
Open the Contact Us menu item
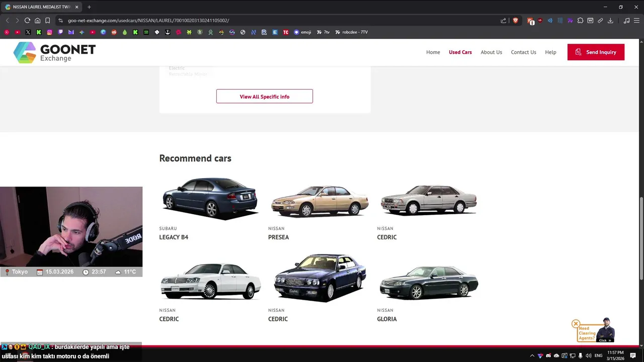point(523,52)
